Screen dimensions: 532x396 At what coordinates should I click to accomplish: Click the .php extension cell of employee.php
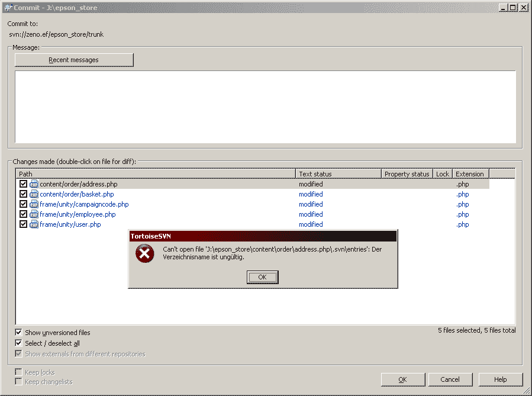[x=462, y=214]
